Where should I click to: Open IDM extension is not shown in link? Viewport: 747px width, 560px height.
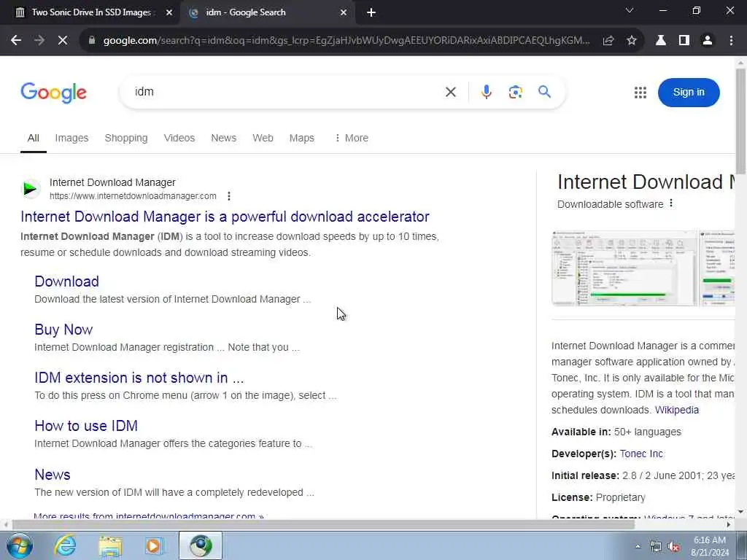(x=139, y=378)
